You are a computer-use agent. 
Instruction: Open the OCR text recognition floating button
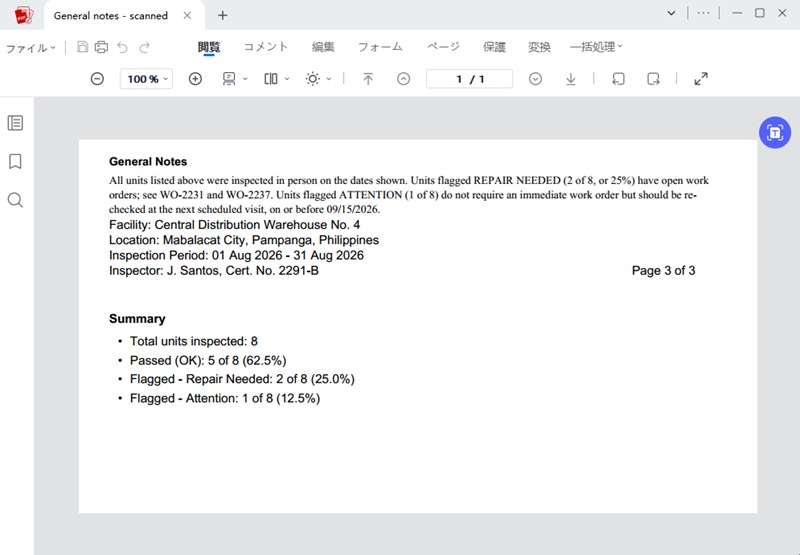pyautogui.click(x=774, y=133)
